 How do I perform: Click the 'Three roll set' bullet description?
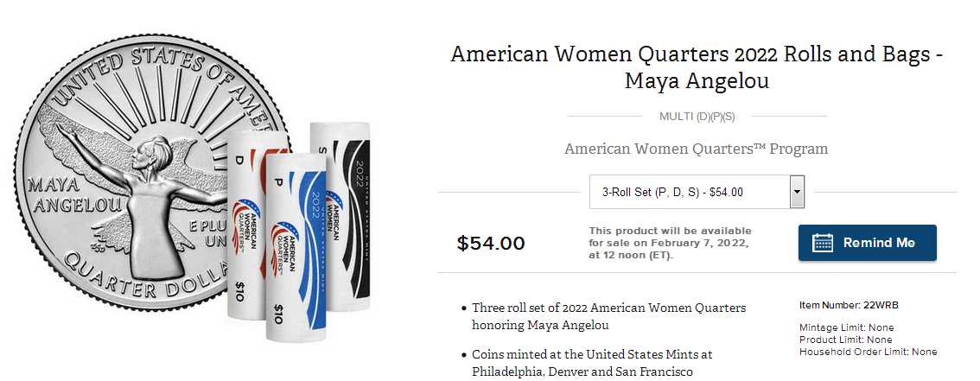[608, 316]
